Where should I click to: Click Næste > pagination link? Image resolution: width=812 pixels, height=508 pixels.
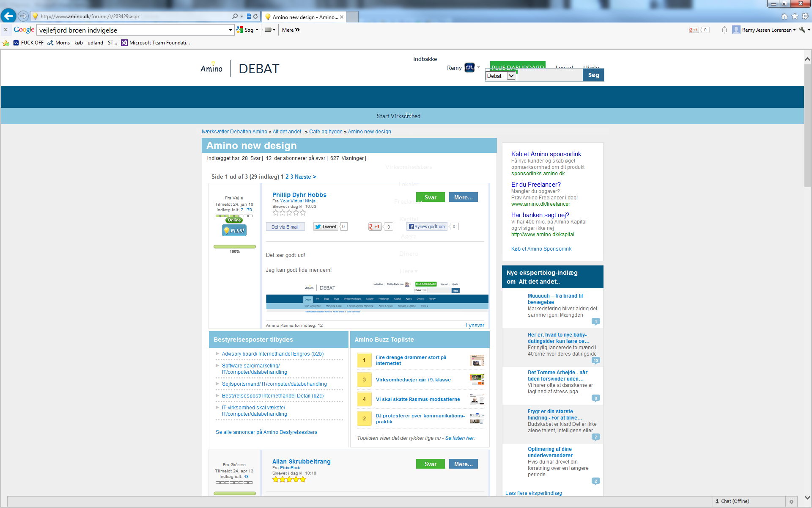(x=305, y=177)
